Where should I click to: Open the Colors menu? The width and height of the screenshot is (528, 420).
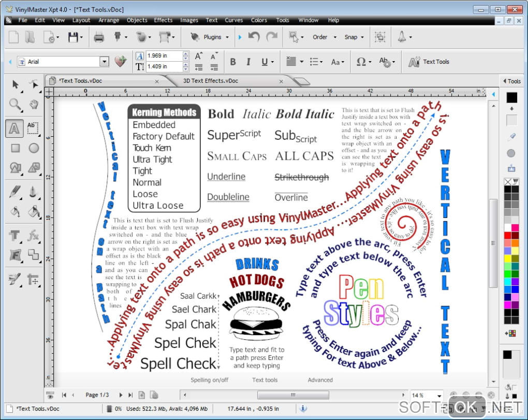(259, 20)
